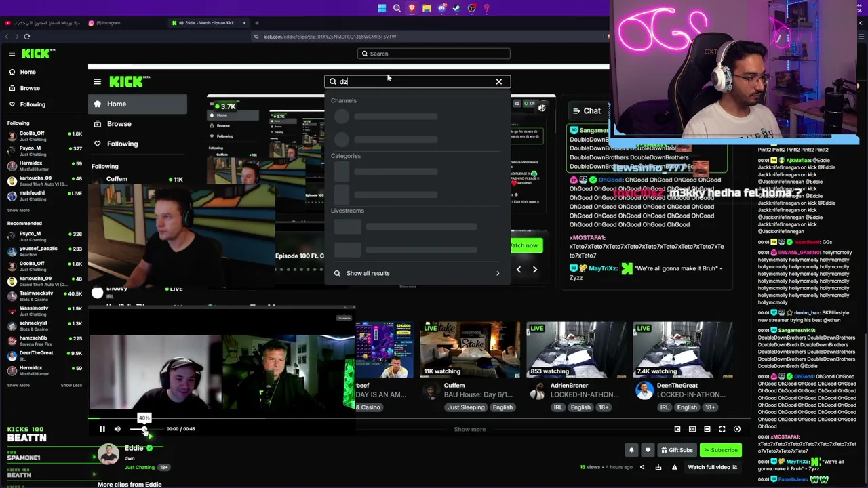868x488 pixels.
Task: Share the clip via share icon
Action: [x=642, y=467]
